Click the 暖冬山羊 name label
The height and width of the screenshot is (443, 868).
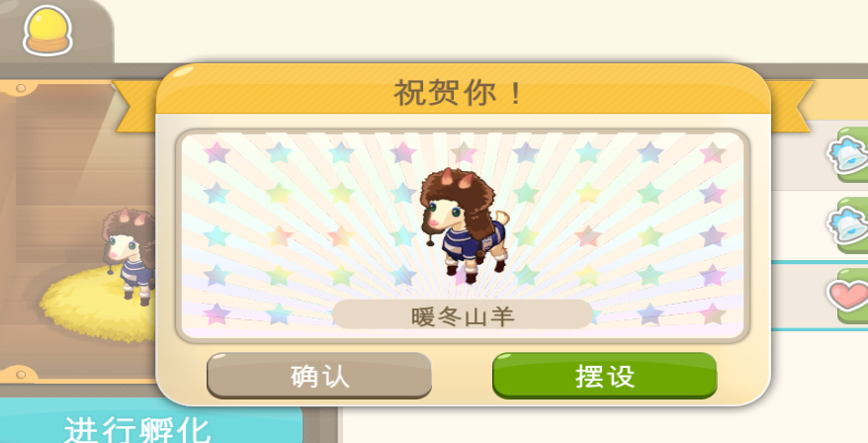463,315
